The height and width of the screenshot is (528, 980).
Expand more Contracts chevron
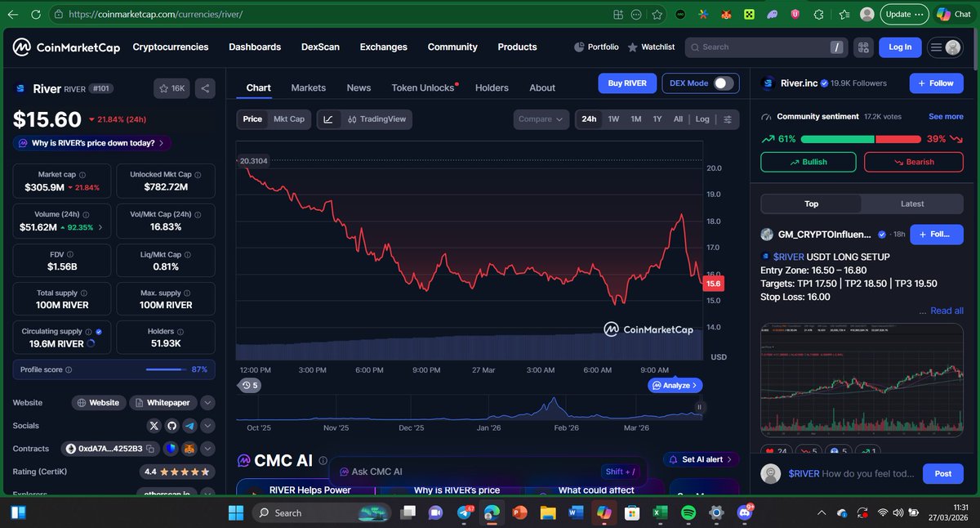coord(207,449)
